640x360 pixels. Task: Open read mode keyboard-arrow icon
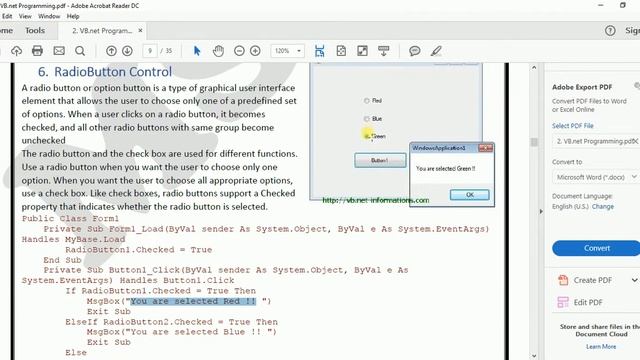click(383, 51)
